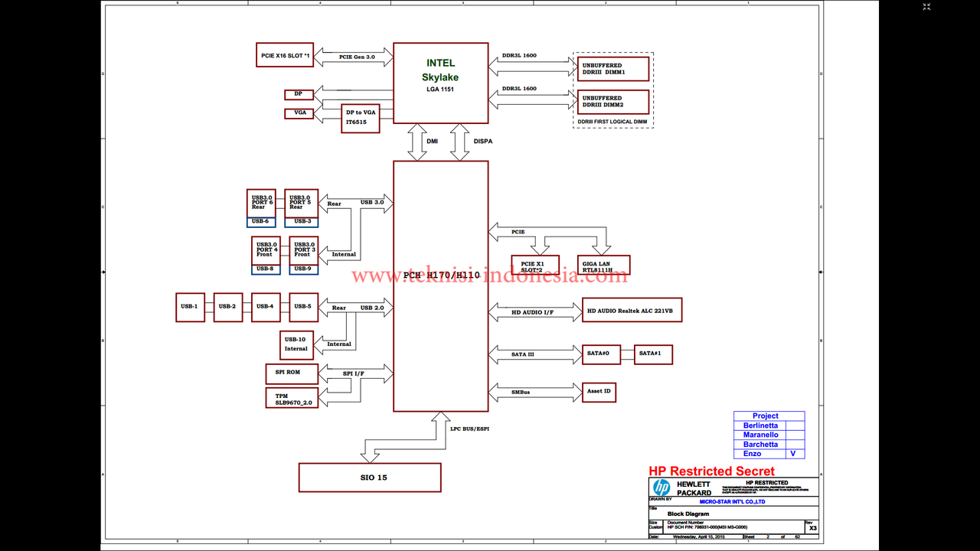Click the "SPI I/F" arrow label

pyautogui.click(x=354, y=373)
